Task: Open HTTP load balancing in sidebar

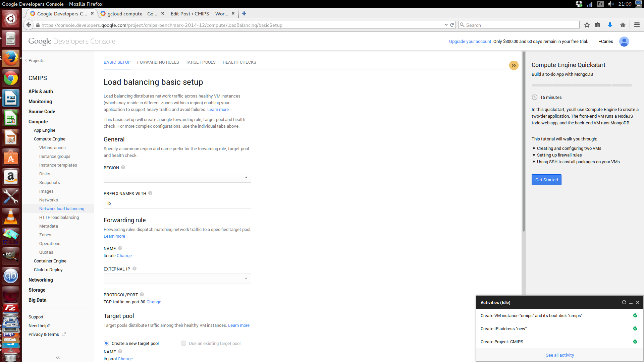Action: point(59,218)
